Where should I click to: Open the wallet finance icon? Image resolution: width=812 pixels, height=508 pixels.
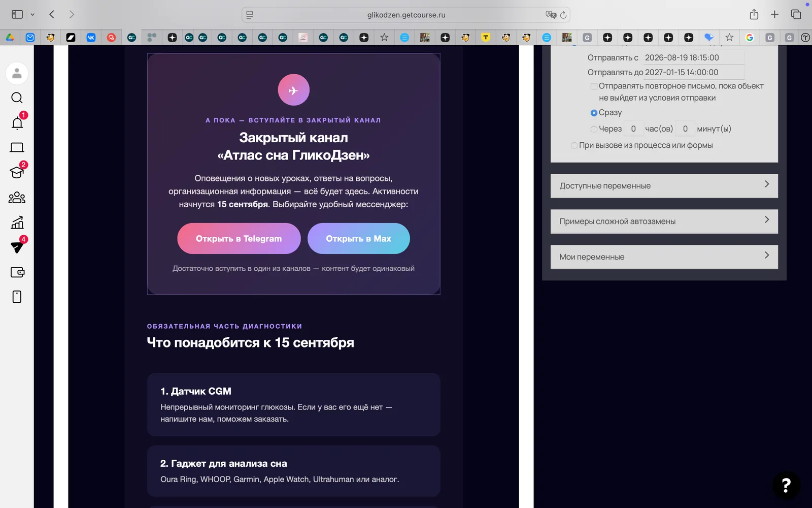(x=17, y=272)
